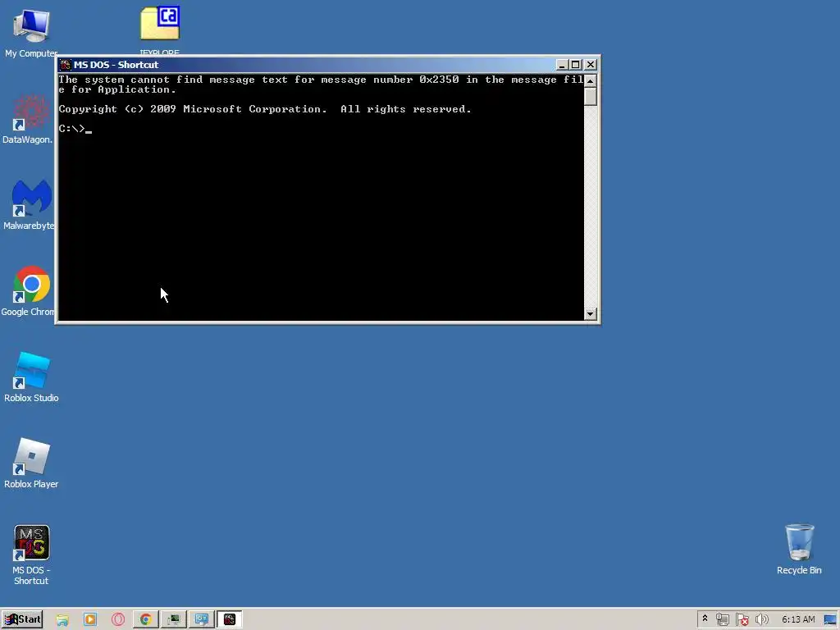840x630 pixels.
Task: Open the Action Center flag tray icon
Action: 742,619
